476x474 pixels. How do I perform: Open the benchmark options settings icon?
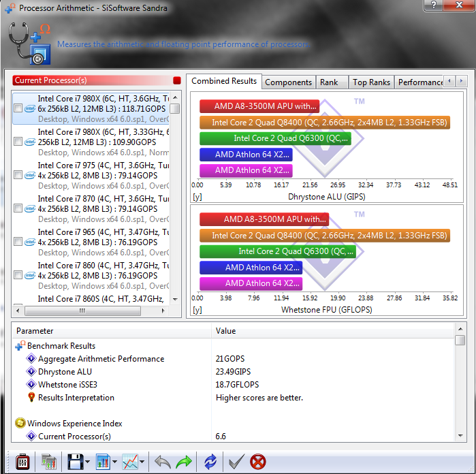(x=22, y=462)
